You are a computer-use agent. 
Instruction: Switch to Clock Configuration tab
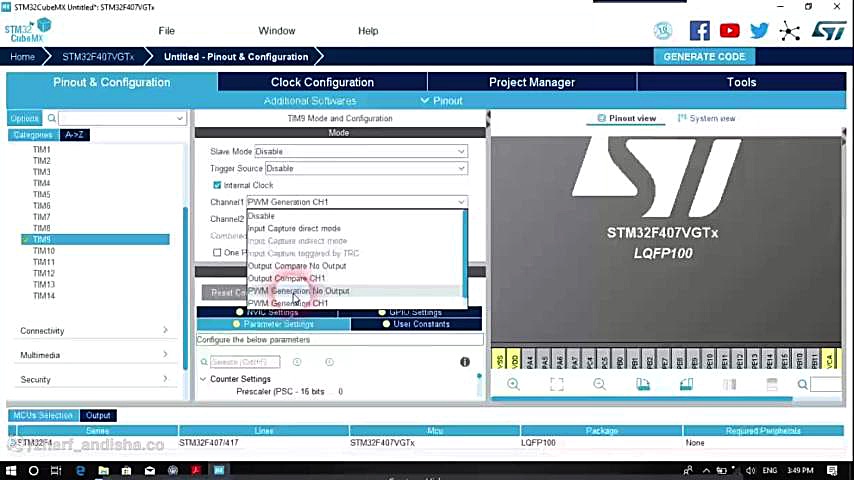click(322, 82)
